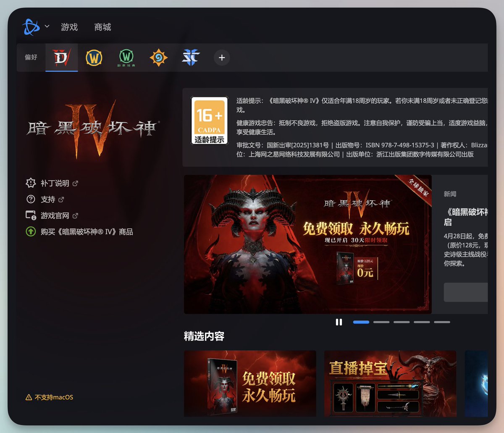Open the 直播掉宝 featured card

point(390,384)
